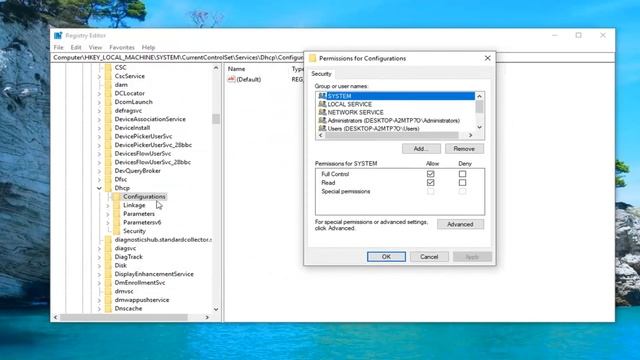
Task: Click the folder icon next to Security subkey
Action: pyautogui.click(x=117, y=231)
